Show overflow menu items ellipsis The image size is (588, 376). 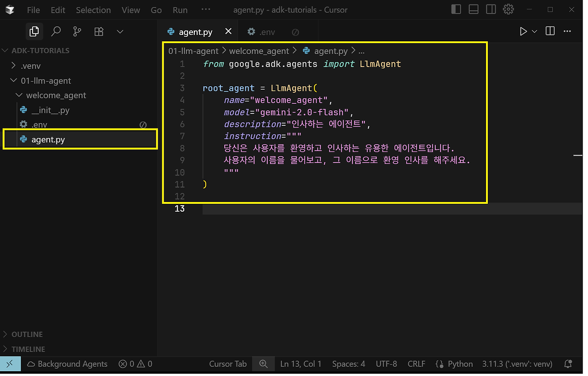point(206,9)
